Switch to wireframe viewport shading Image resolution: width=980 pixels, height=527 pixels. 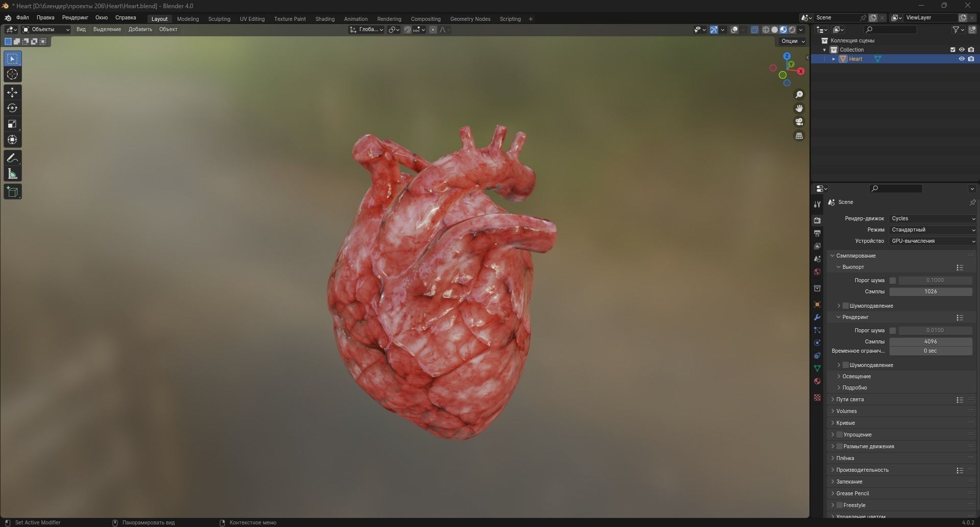coord(766,30)
